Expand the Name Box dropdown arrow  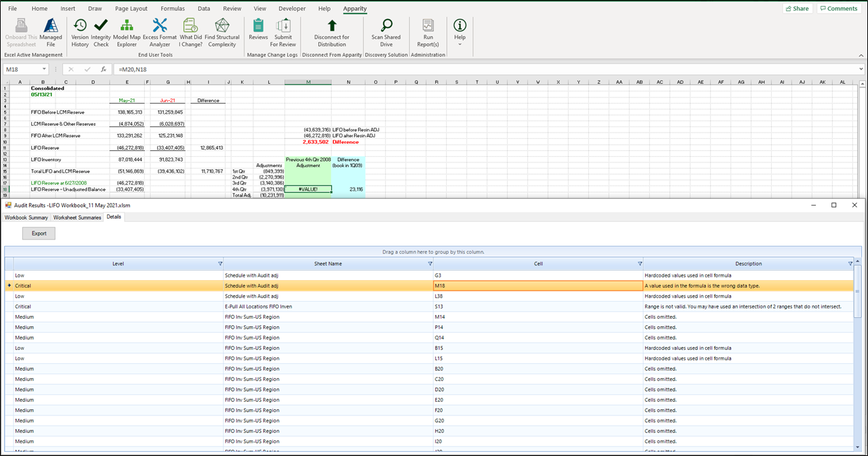pyautogui.click(x=44, y=69)
